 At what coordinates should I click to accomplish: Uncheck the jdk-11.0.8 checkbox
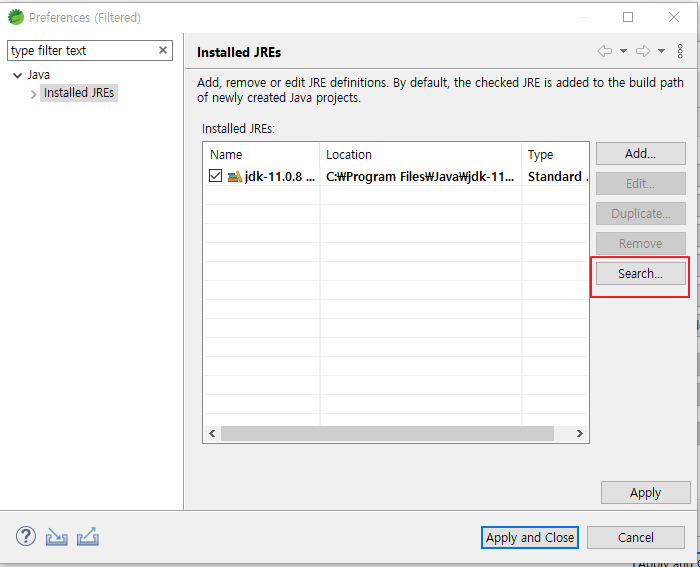coord(215,176)
